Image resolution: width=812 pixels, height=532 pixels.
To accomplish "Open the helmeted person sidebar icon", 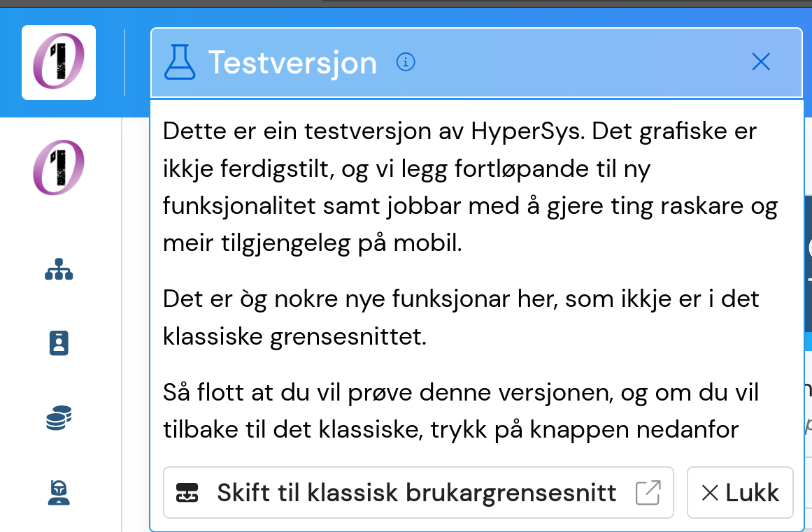I will pyautogui.click(x=59, y=493).
